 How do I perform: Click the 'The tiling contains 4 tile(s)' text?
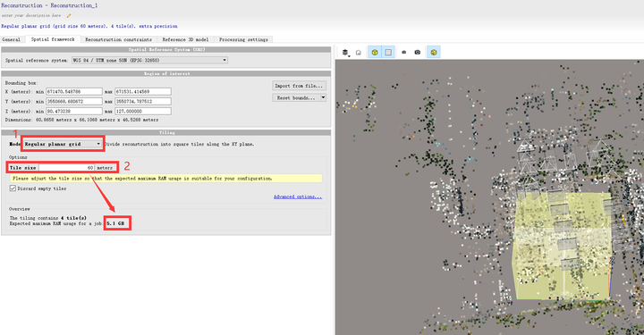coord(48,218)
